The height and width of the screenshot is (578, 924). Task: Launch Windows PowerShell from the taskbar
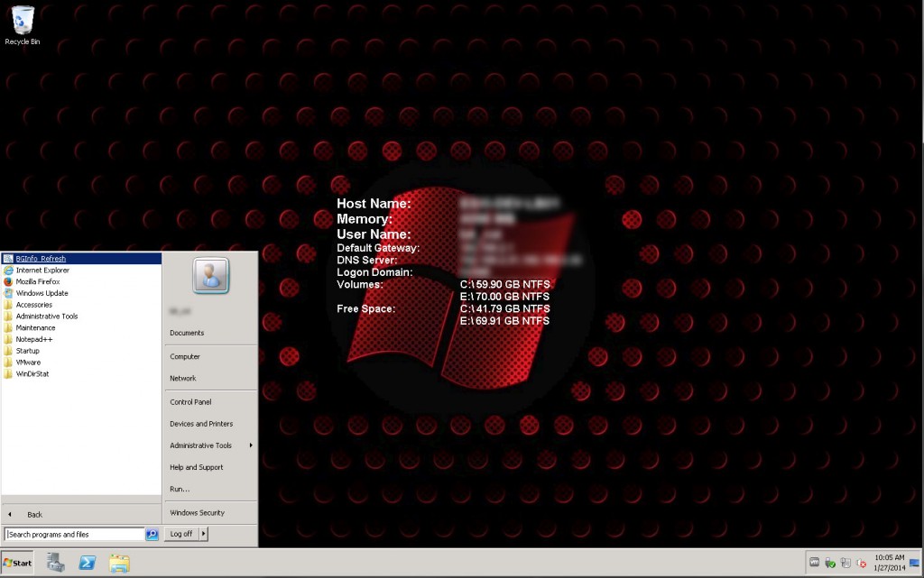point(87,562)
